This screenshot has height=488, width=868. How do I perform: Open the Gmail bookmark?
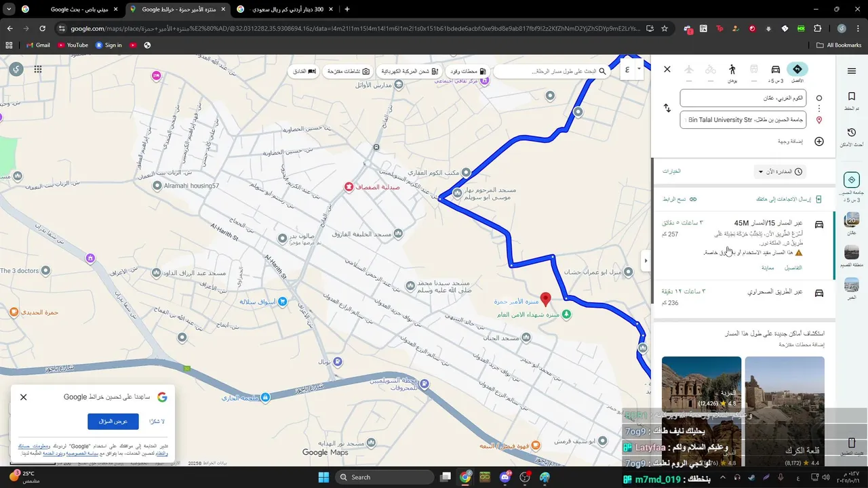pyautogui.click(x=38, y=45)
